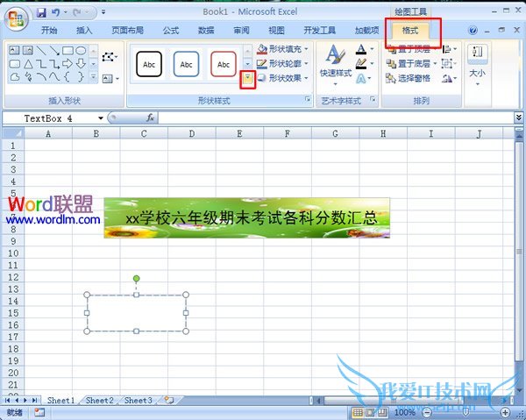
Task: Launch the 形状样式 dialog box launcher
Action: coord(308,99)
